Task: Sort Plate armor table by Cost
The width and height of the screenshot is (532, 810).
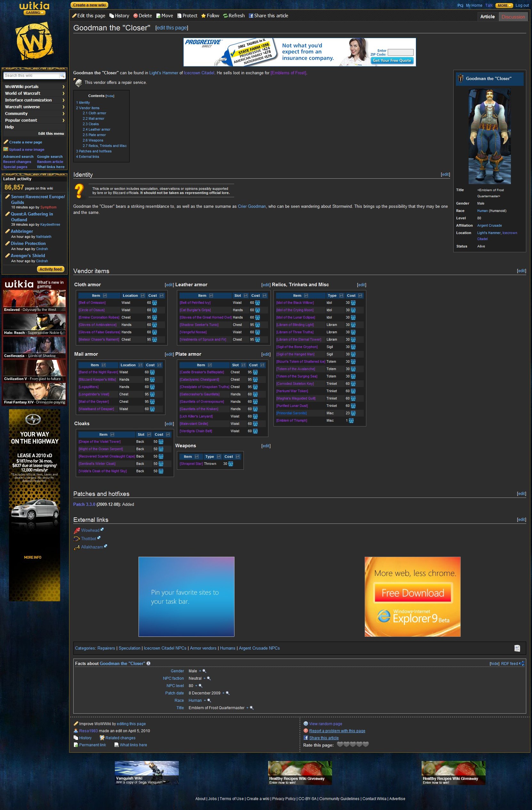Action: click(262, 365)
